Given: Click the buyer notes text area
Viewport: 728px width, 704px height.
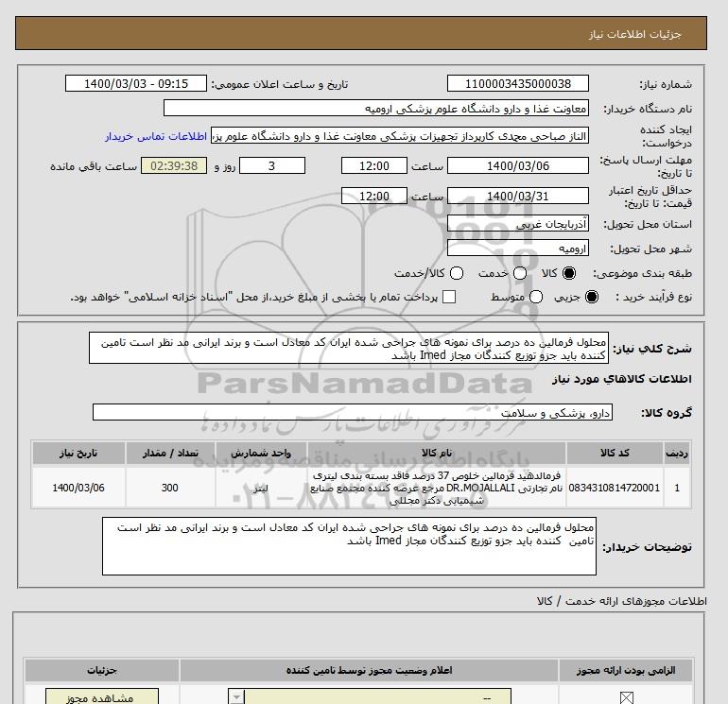Looking at the screenshot, I should coord(349,545).
